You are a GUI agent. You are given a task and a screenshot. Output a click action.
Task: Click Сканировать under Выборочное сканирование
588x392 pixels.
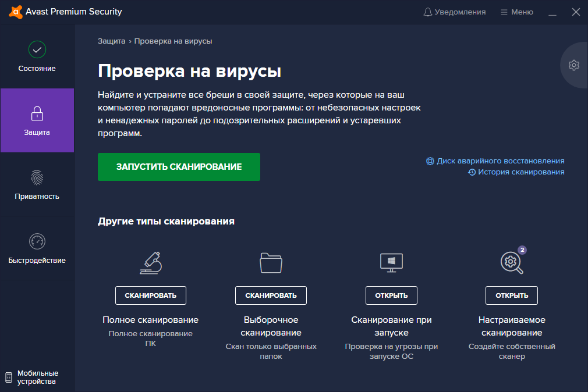pyautogui.click(x=271, y=295)
